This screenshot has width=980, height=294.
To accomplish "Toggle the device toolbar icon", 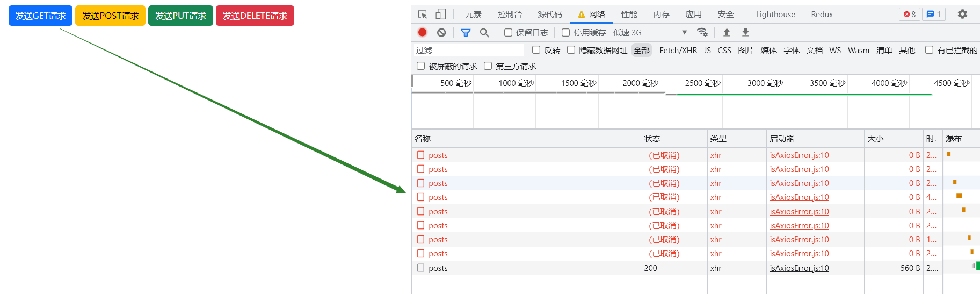I will (x=441, y=15).
